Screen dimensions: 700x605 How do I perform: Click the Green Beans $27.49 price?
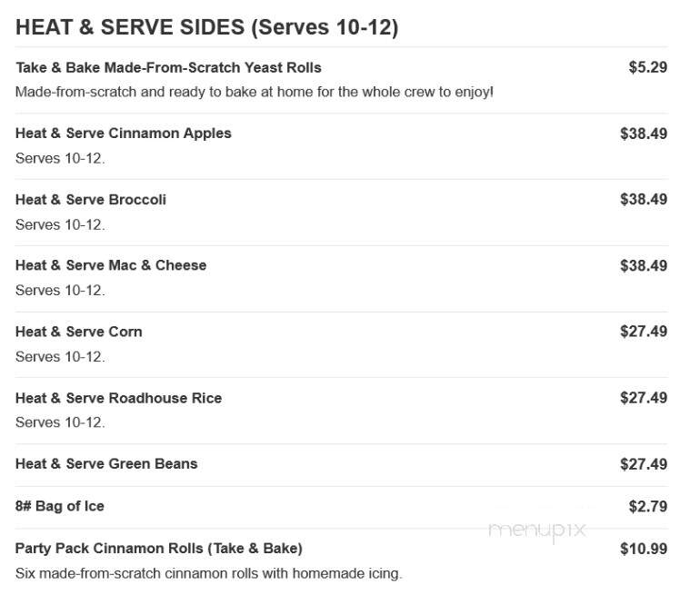pos(644,464)
